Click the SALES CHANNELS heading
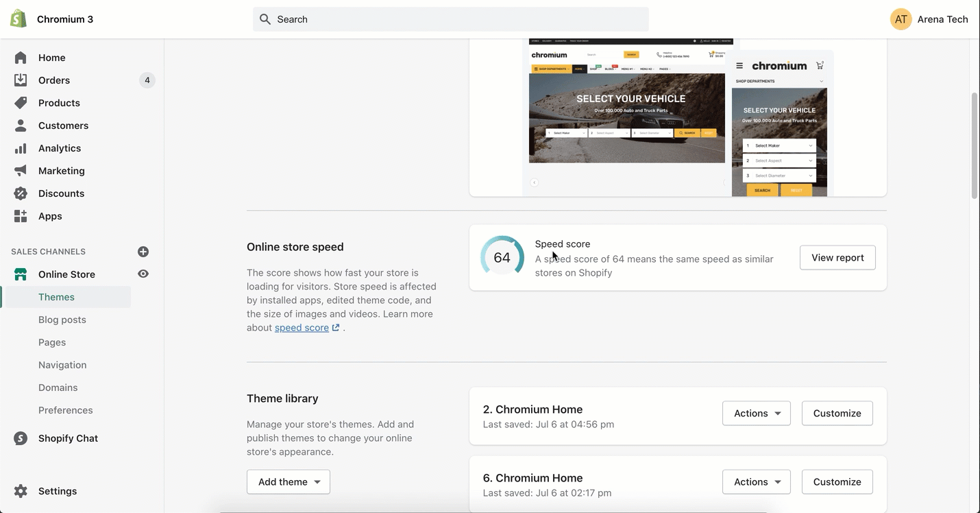Viewport: 980px width, 513px height. (x=48, y=252)
